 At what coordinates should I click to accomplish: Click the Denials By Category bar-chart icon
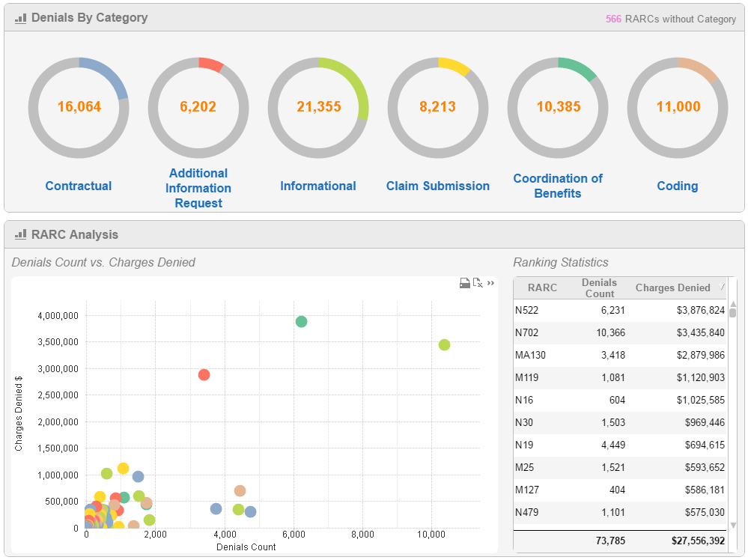coord(20,18)
